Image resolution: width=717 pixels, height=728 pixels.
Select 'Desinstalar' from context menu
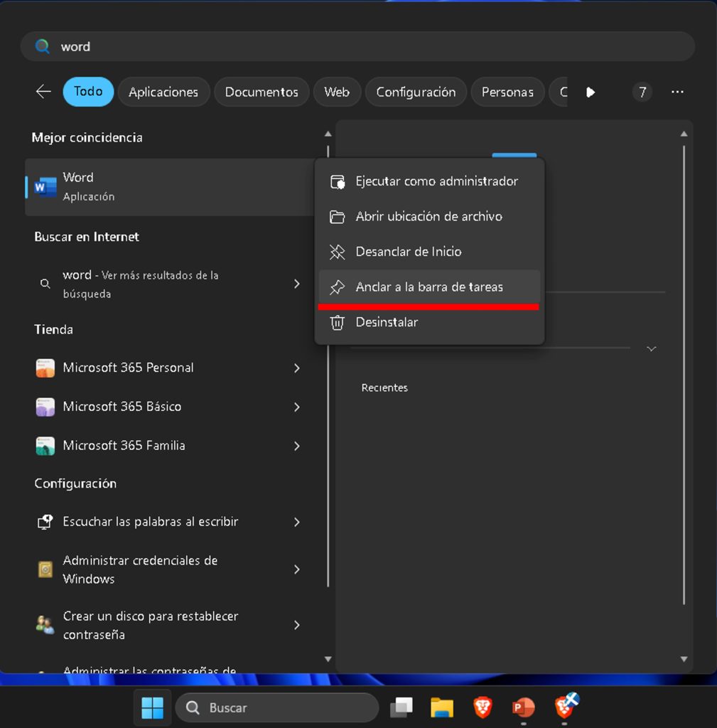(387, 323)
